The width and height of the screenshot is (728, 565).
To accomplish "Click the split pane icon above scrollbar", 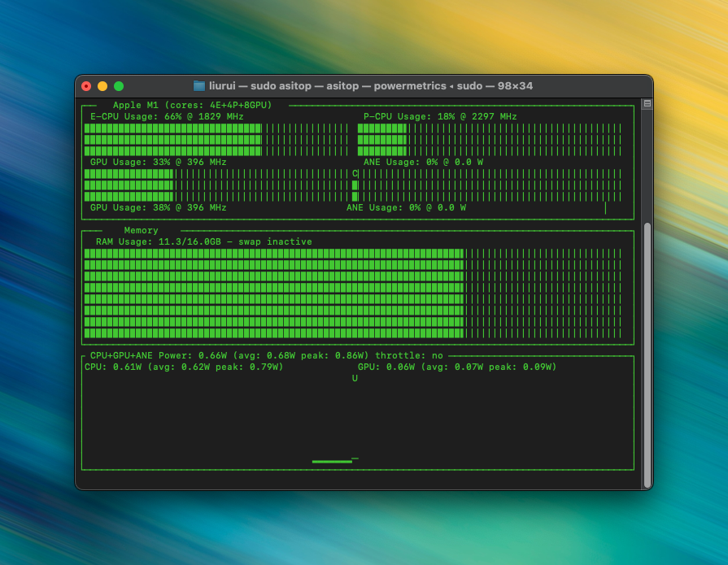I will coord(647,104).
